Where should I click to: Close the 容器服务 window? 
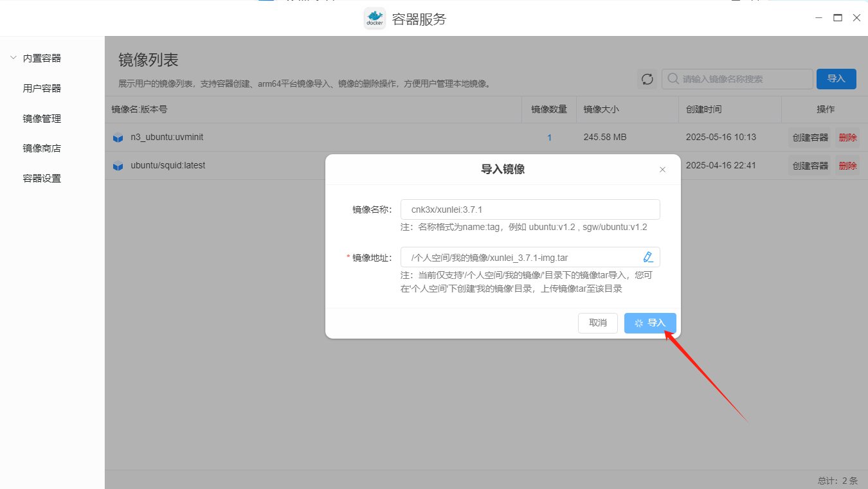tap(856, 18)
